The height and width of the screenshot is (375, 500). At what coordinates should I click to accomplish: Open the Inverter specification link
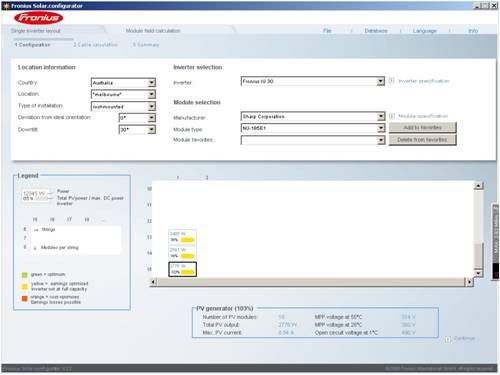424,81
